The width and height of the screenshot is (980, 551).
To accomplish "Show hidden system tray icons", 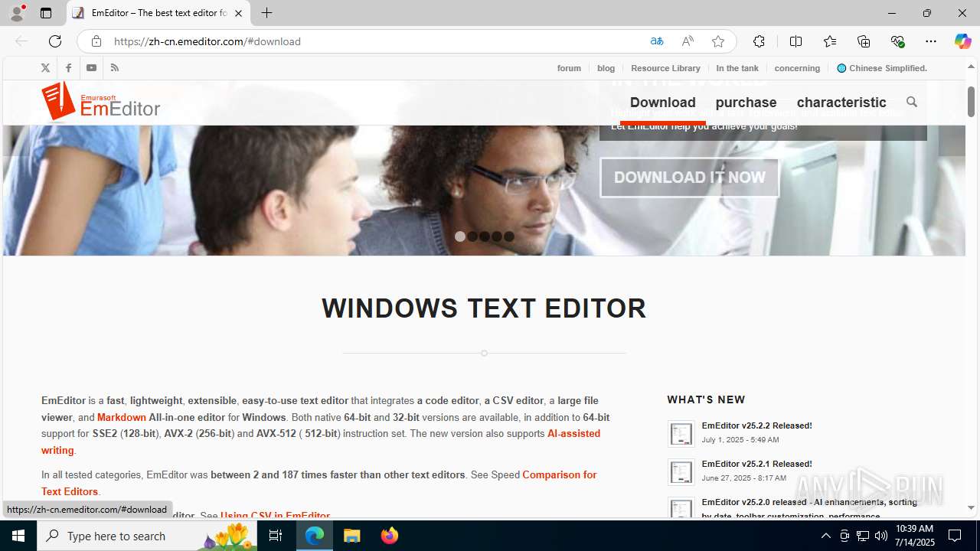I will (825, 536).
